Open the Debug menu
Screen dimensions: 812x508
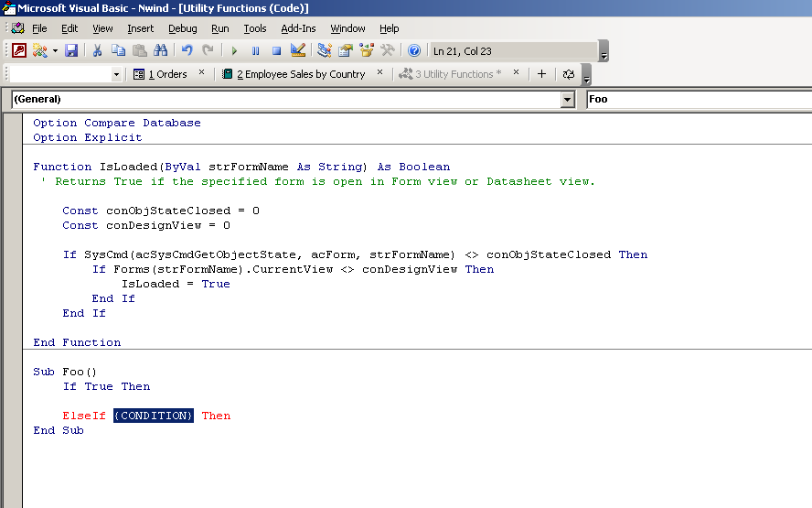pos(182,28)
